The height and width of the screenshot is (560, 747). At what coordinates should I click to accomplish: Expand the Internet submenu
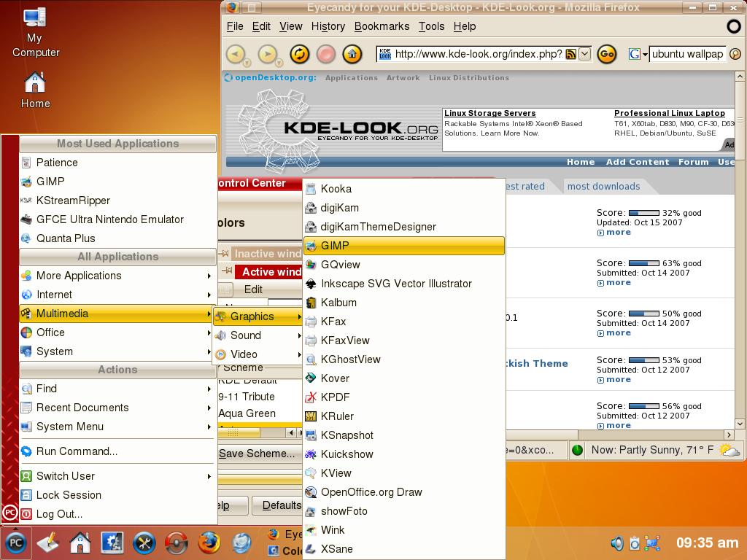click(117, 295)
